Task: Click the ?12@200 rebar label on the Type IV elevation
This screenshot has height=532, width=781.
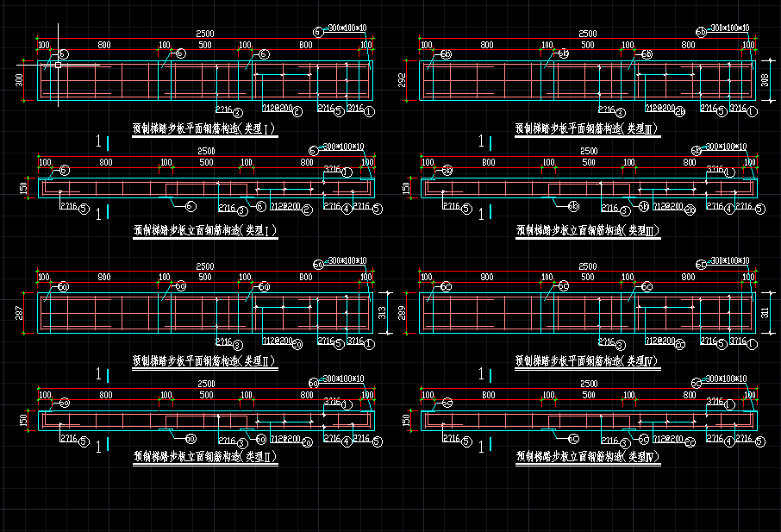Action: [668, 440]
